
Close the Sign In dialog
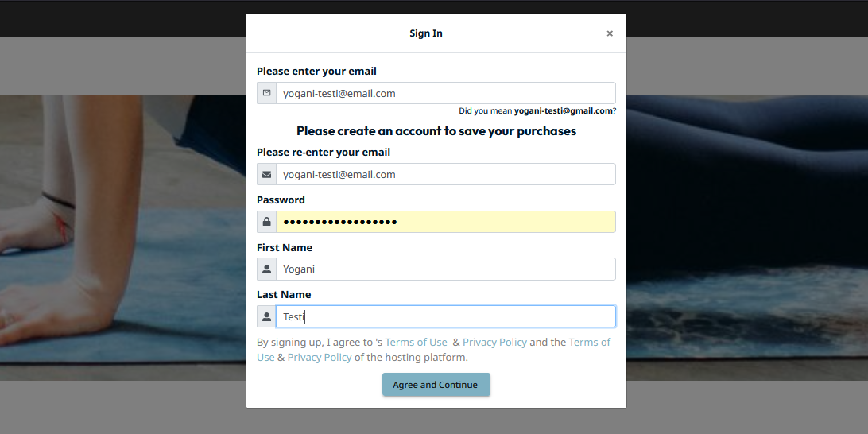[610, 33]
